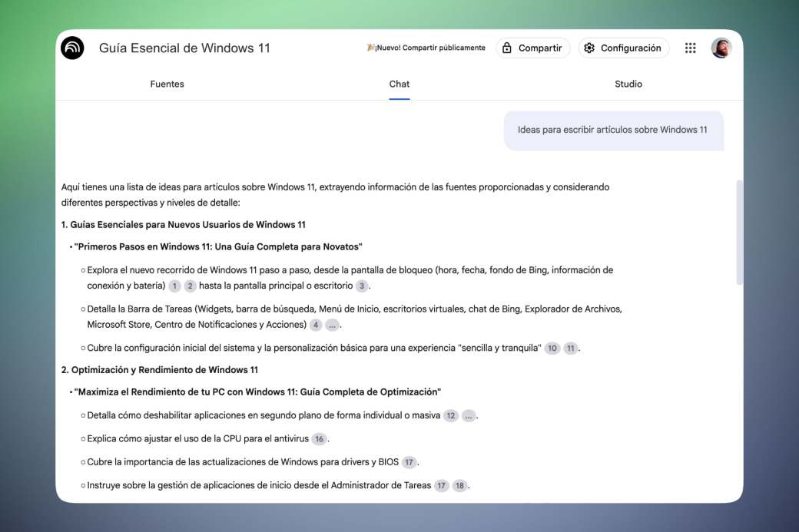Click the Maximiza el Rendimiento de tu PC title
The image size is (799, 532).
tap(257, 392)
